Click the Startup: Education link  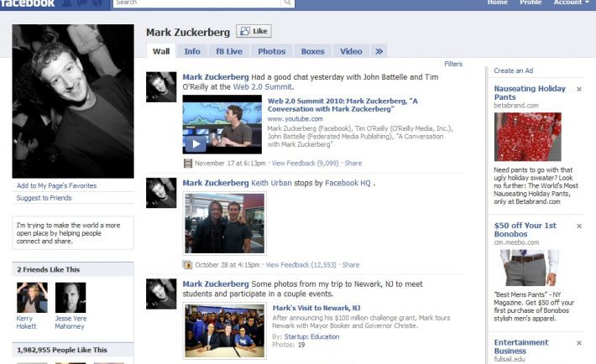click(311, 336)
